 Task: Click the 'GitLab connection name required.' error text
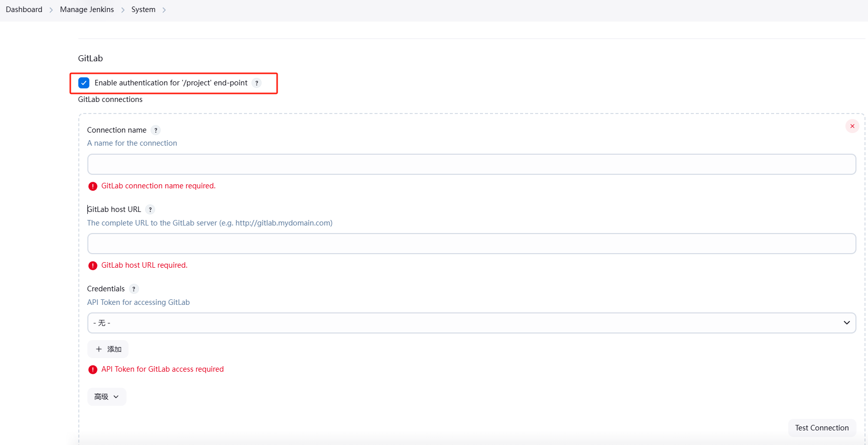pos(159,186)
